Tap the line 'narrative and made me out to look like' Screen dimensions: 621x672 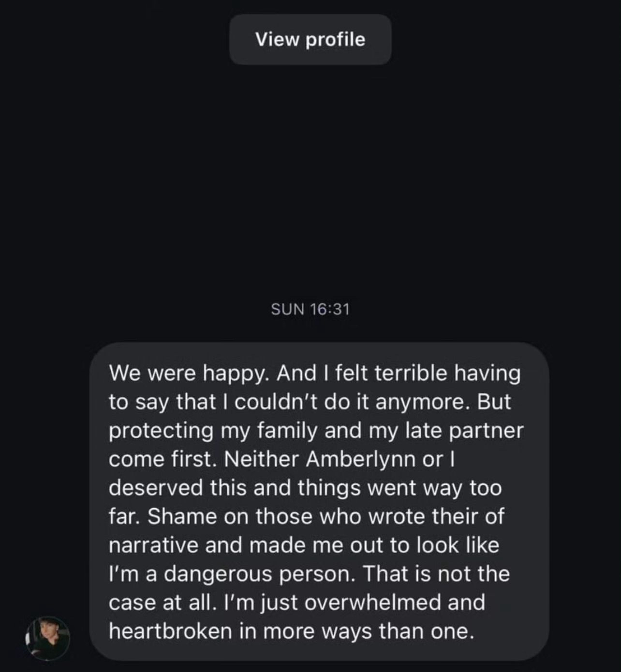pos(304,545)
